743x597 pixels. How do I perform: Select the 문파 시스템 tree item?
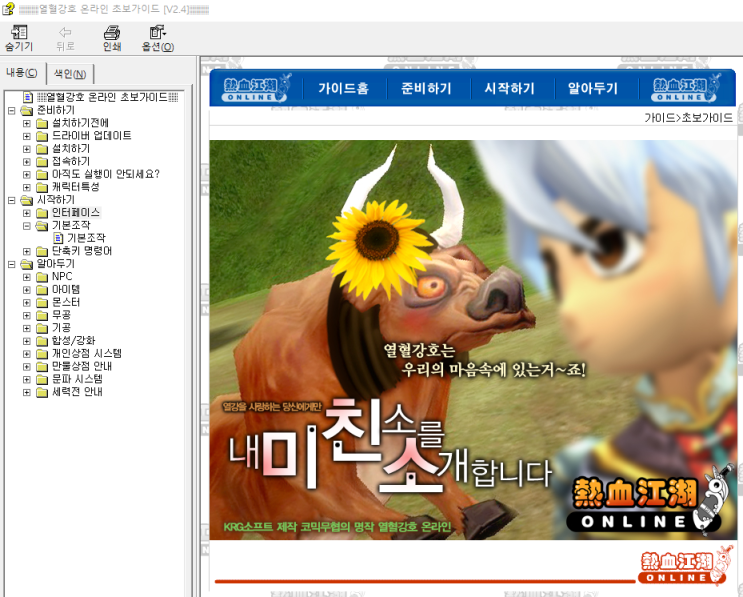pos(77,379)
